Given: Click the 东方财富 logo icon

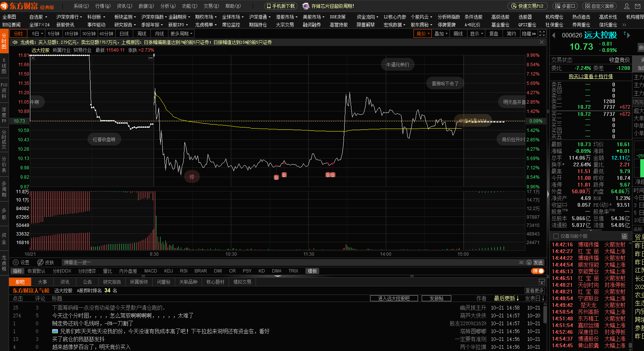Looking at the screenshot, I should [4, 6].
